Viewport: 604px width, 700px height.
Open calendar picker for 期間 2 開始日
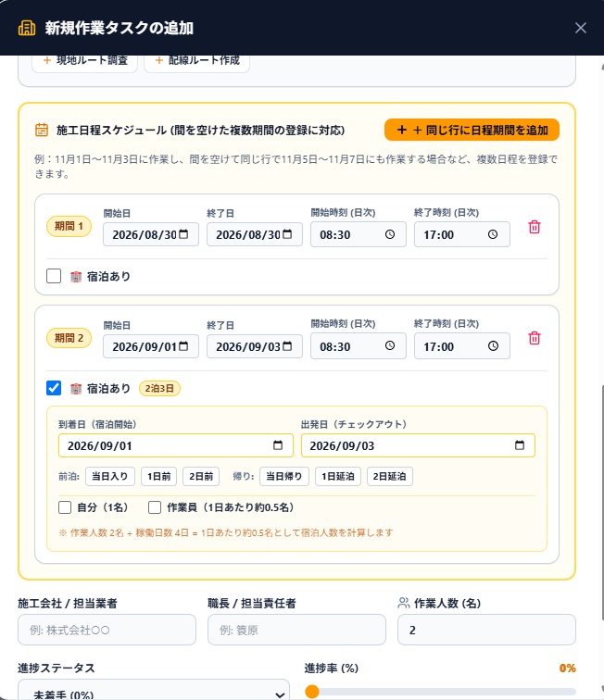point(183,346)
